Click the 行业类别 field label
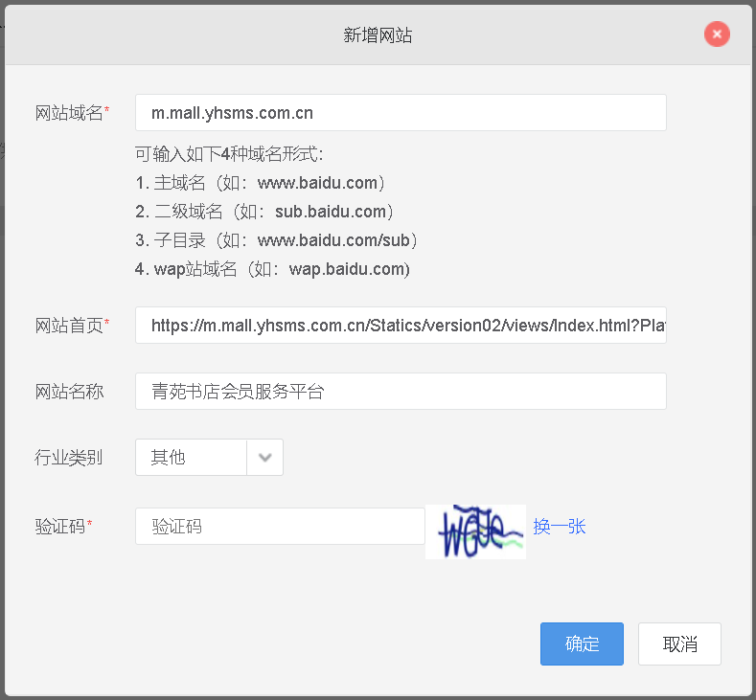 69,458
